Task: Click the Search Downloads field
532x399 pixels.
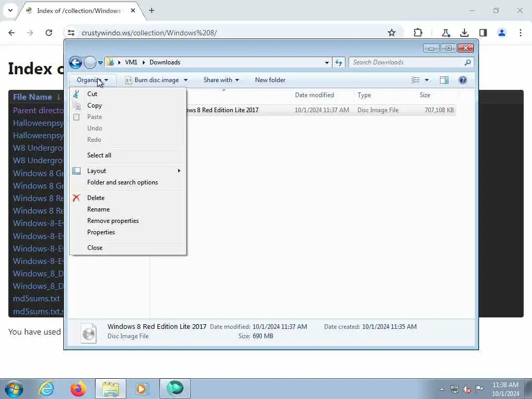Action: pyautogui.click(x=411, y=62)
